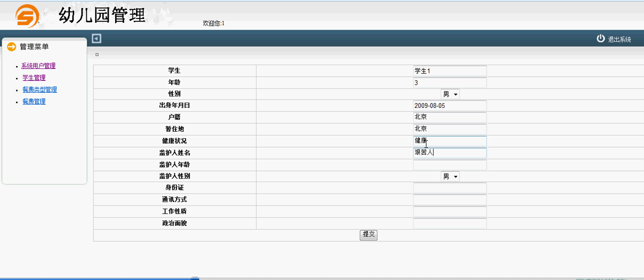The image size is (644, 280).
Task: Click the orange S logo icon
Action: [27, 15]
